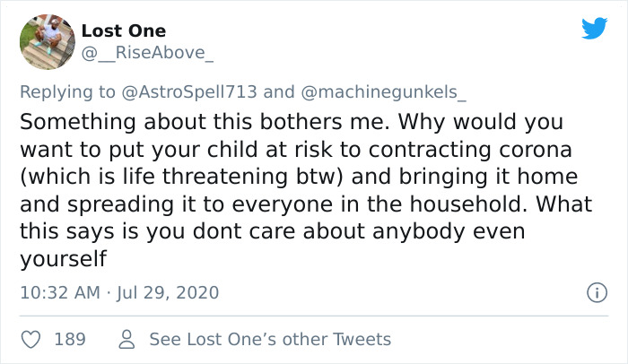
Task: Click the "Replying to" label
Action: tap(67, 91)
